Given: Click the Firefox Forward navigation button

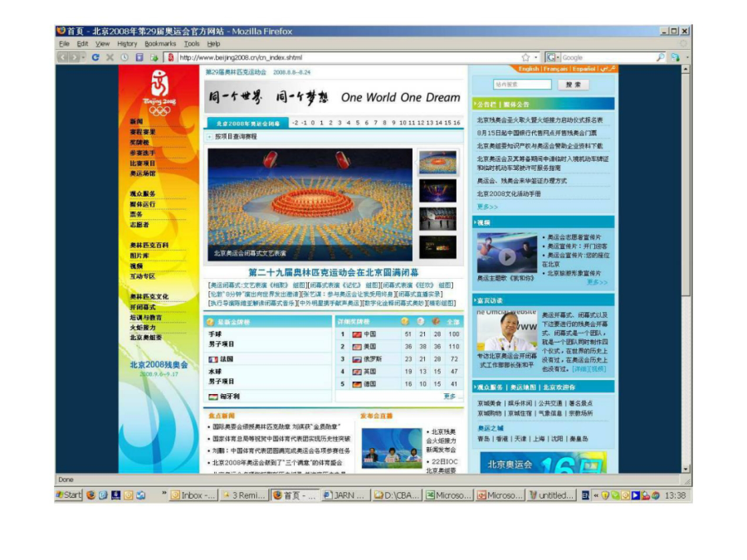Looking at the screenshot, I should [x=73, y=57].
